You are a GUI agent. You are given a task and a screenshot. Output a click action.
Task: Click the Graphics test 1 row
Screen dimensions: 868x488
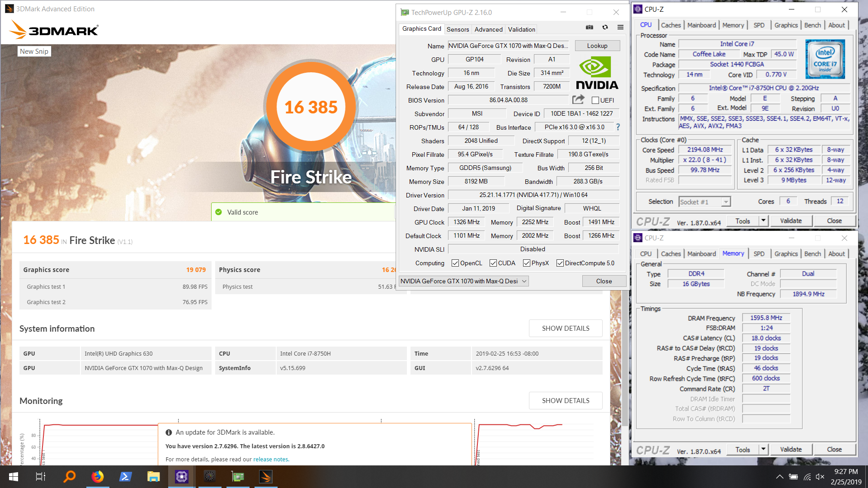[115, 287]
